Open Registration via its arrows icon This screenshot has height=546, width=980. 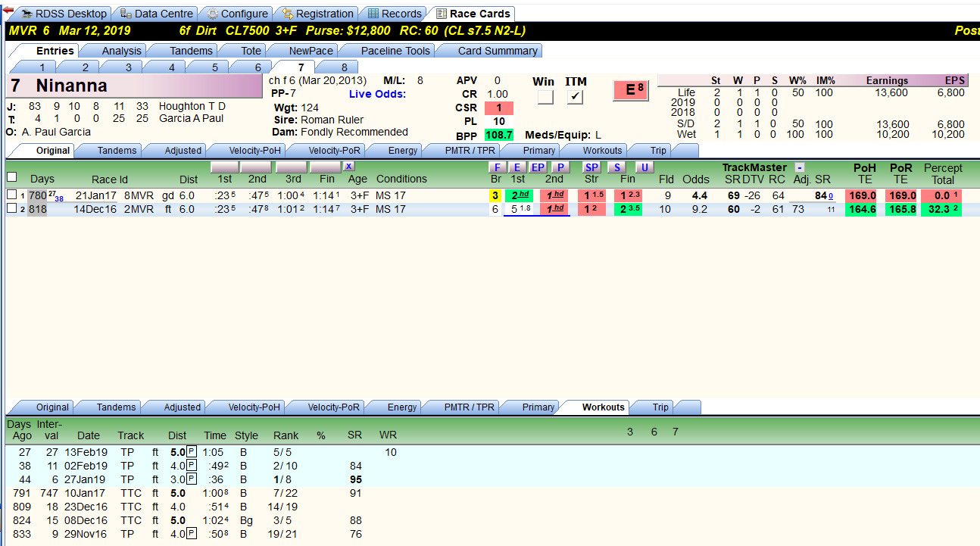point(287,14)
